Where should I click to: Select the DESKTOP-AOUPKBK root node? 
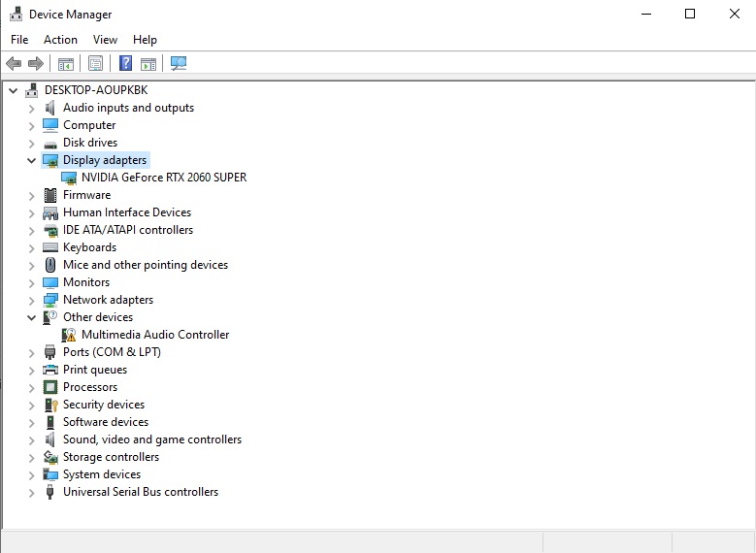(x=93, y=90)
